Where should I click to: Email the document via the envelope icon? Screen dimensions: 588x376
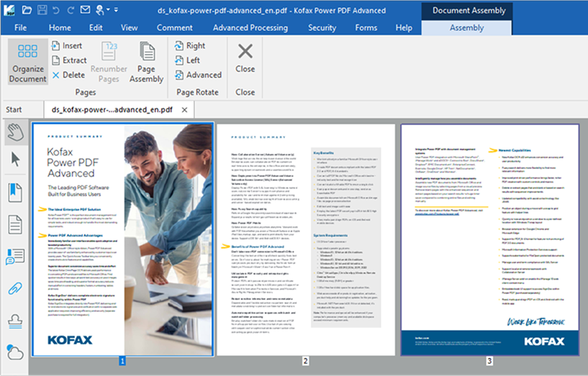pos(86,10)
